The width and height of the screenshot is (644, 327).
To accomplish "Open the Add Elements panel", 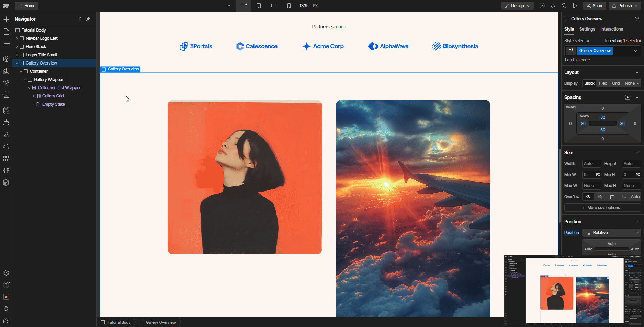I will click(x=6, y=19).
